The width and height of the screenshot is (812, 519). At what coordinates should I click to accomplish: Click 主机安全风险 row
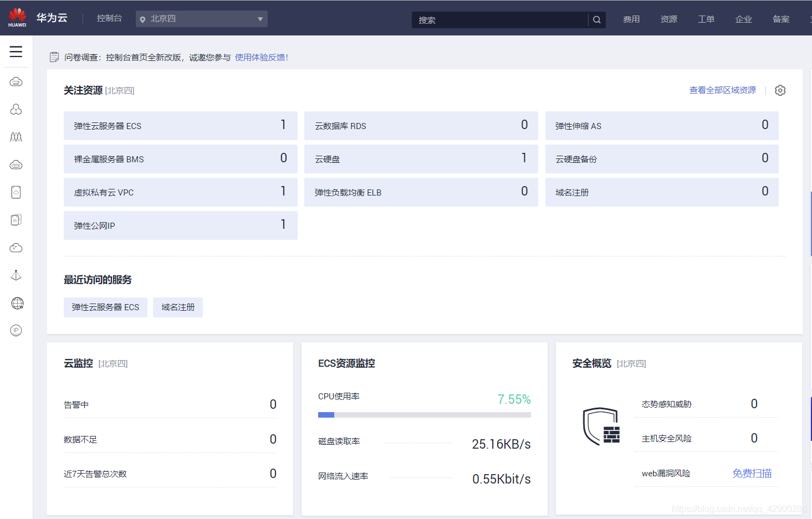(x=706, y=438)
